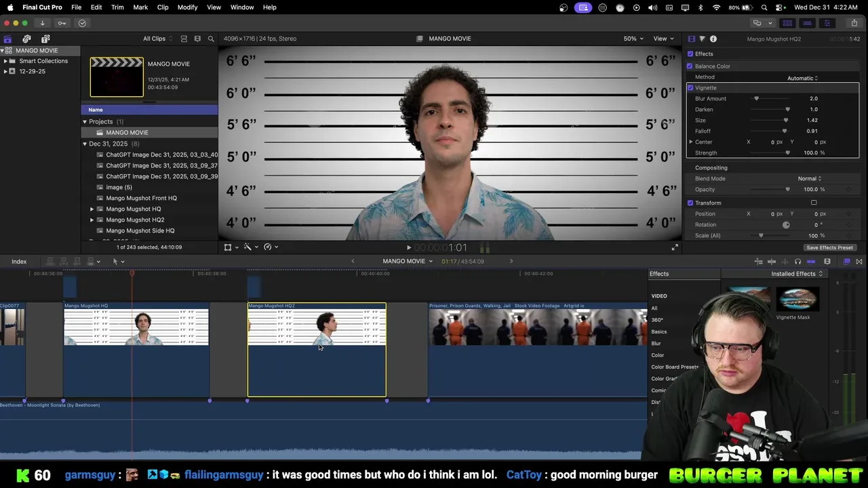The width and height of the screenshot is (868, 488).
Task: Select the MANGO MOVIE project thumbnail
Action: (117, 77)
